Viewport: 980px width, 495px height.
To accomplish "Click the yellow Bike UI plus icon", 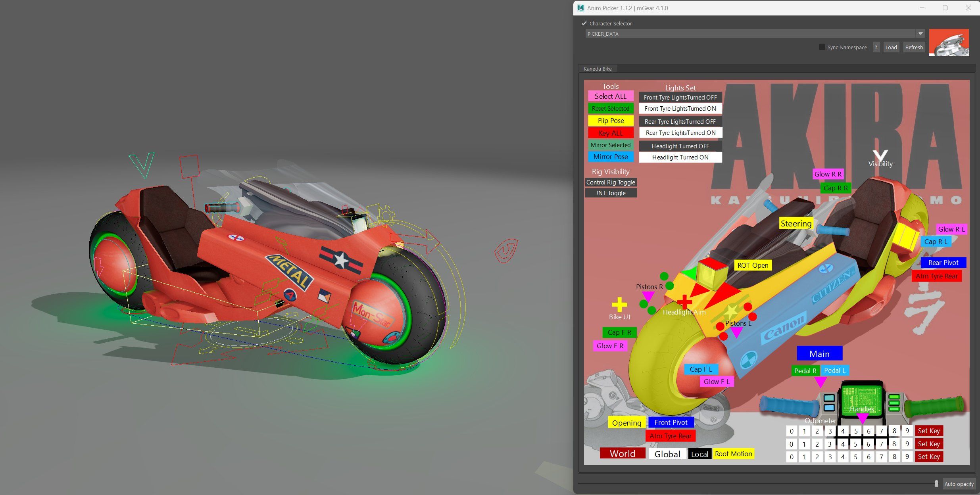I will tap(619, 305).
